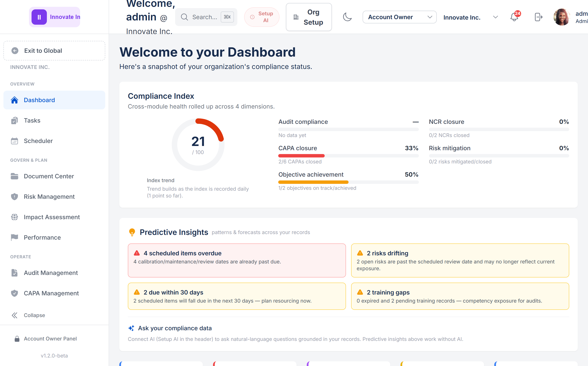
Task: Click the Search input field
Action: coord(206,17)
